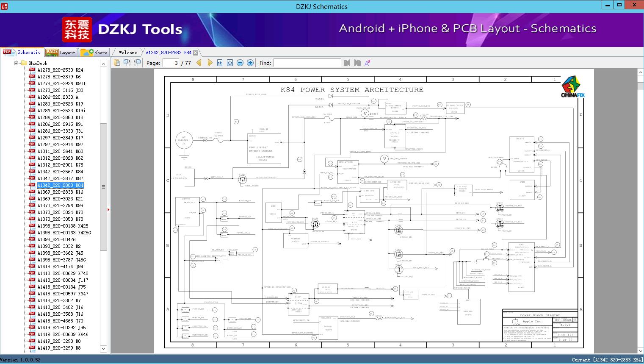
Task: Click PDF icon beside A1398_820-3787 J45G
Action: coord(32,259)
